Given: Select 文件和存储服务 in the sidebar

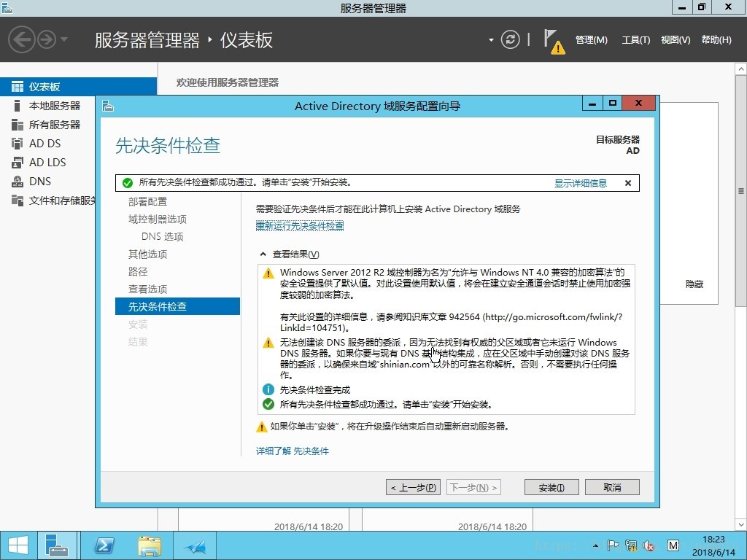Looking at the screenshot, I should click(x=62, y=201).
